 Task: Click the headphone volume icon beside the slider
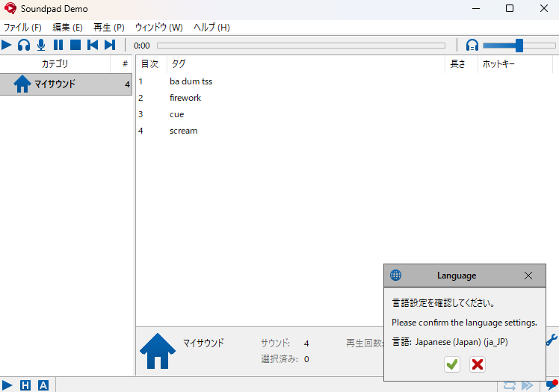[472, 46]
